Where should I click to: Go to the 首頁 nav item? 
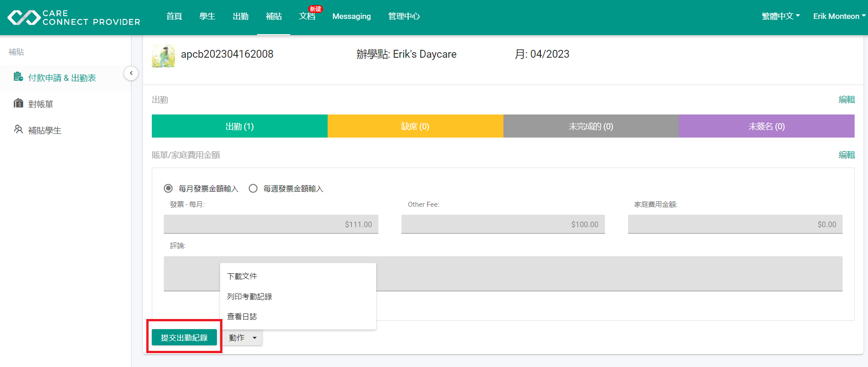click(174, 16)
